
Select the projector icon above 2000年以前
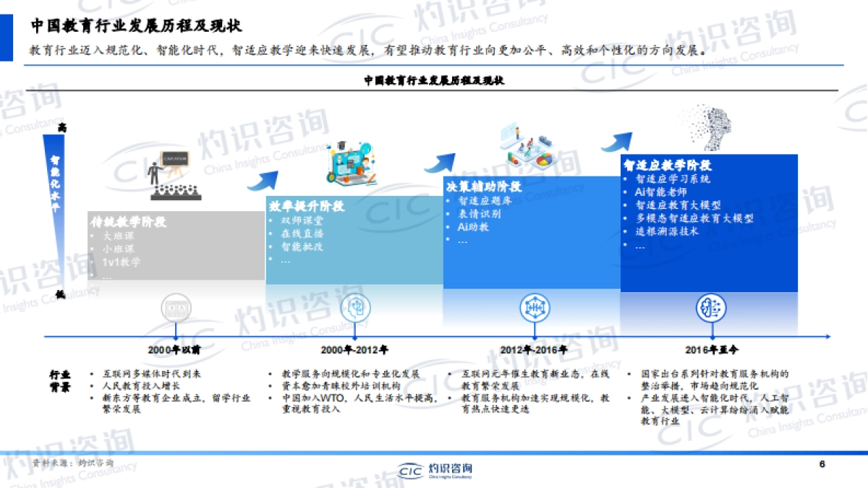point(177,307)
